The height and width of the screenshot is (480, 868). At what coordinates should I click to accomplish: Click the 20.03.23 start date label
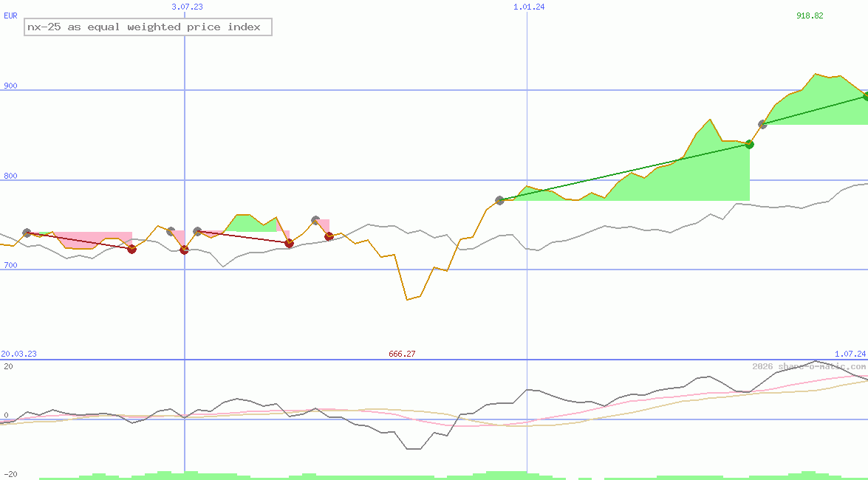pyautogui.click(x=18, y=353)
